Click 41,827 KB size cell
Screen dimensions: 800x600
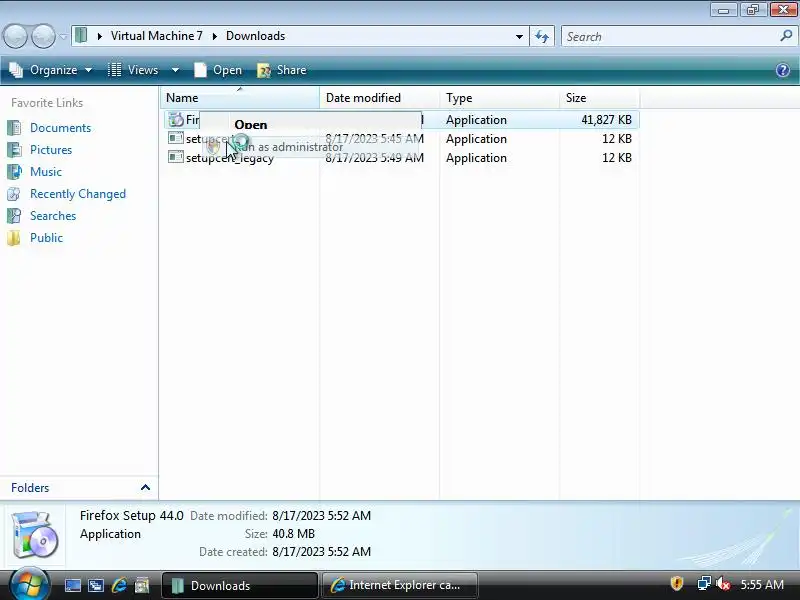pyautogui.click(x=606, y=120)
